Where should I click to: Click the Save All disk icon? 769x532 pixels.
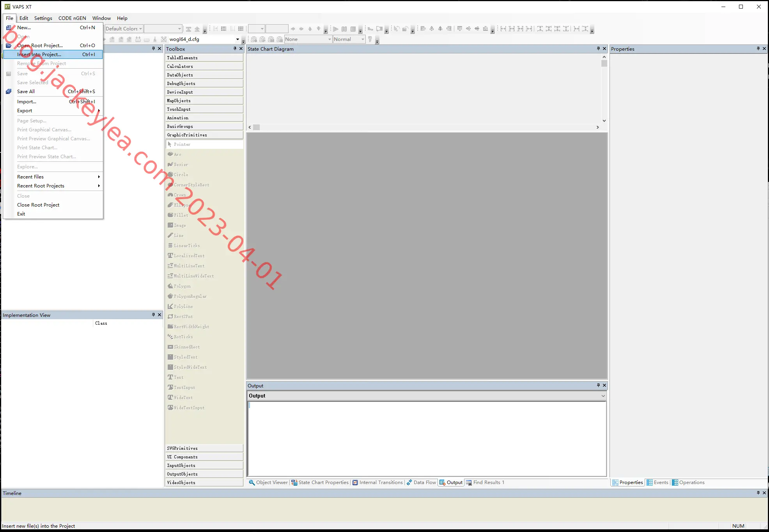tap(9, 92)
